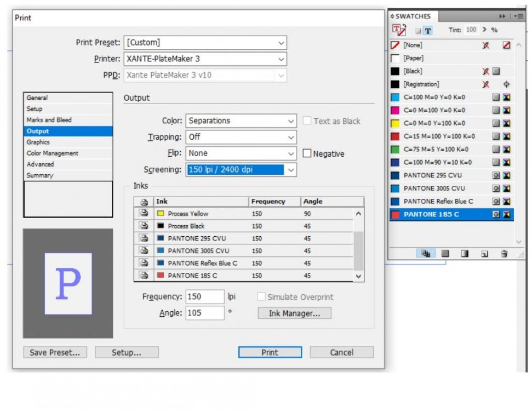This screenshot has height=411, width=532.
Task: Collapse the Swatches panel with double arrows
Action: tap(502, 16)
